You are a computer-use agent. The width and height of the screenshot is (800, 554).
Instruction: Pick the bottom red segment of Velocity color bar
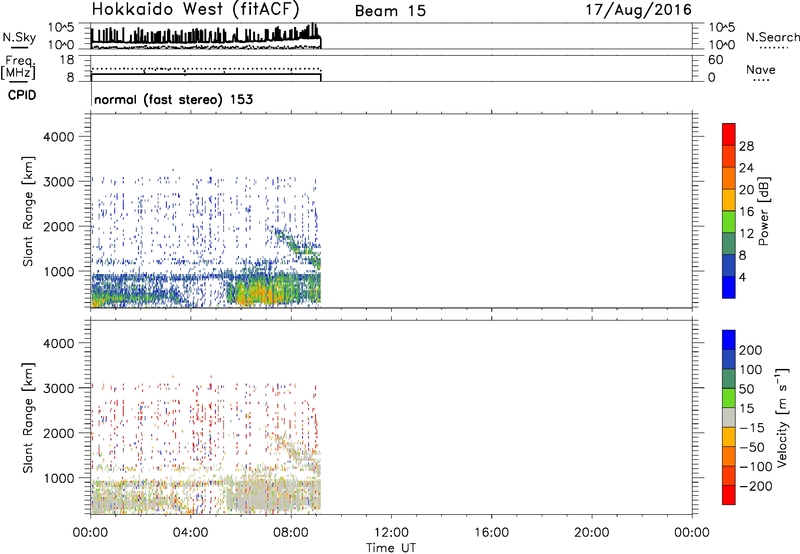pyautogui.click(x=729, y=495)
